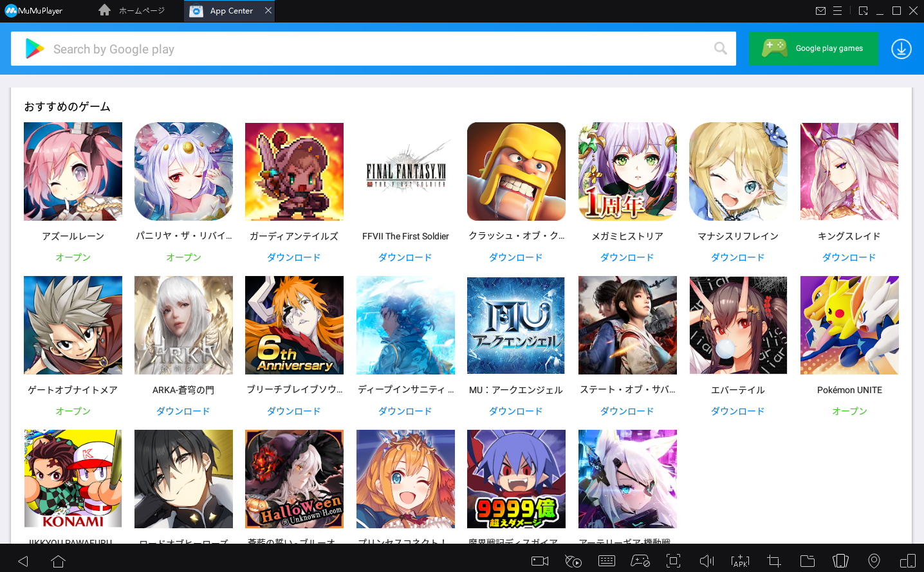
Task: Open the screen recording camera tool
Action: (x=540, y=561)
